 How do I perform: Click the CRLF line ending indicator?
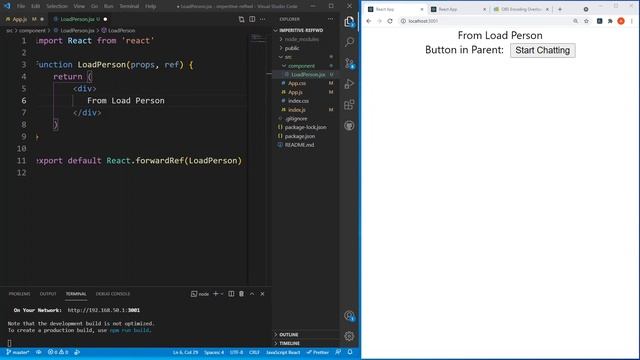click(x=254, y=352)
